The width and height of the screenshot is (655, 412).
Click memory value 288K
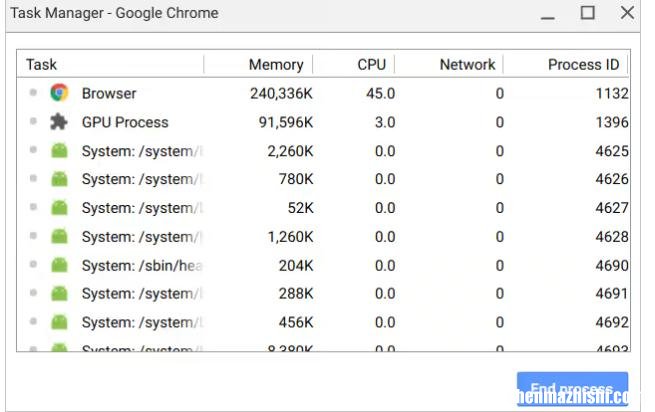tap(296, 294)
